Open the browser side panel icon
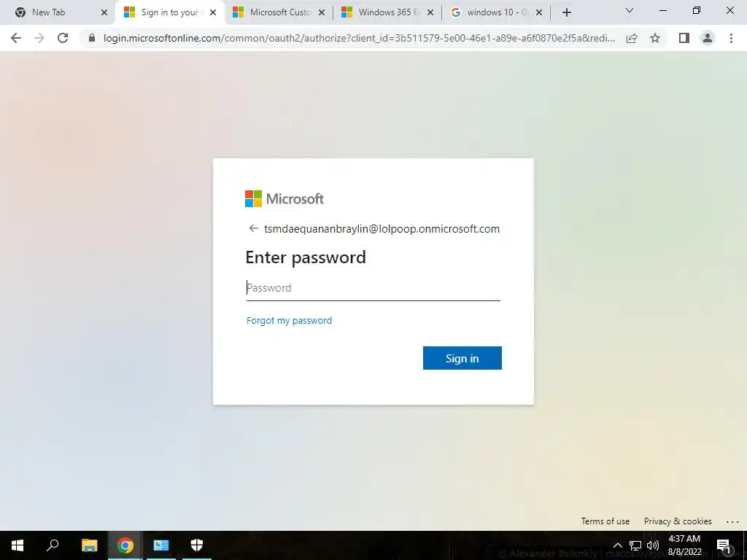747x560 pixels. coord(684,38)
